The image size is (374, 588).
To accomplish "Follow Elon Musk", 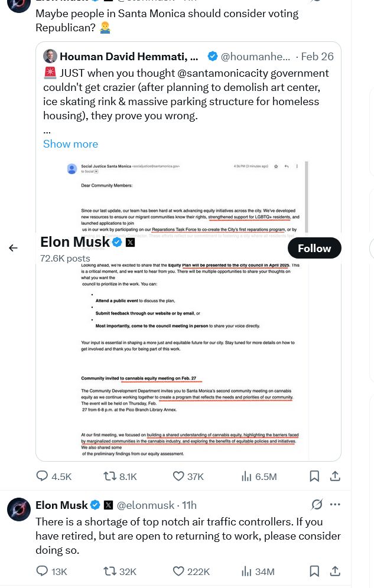I will pyautogui.click(x=314, y=249).
